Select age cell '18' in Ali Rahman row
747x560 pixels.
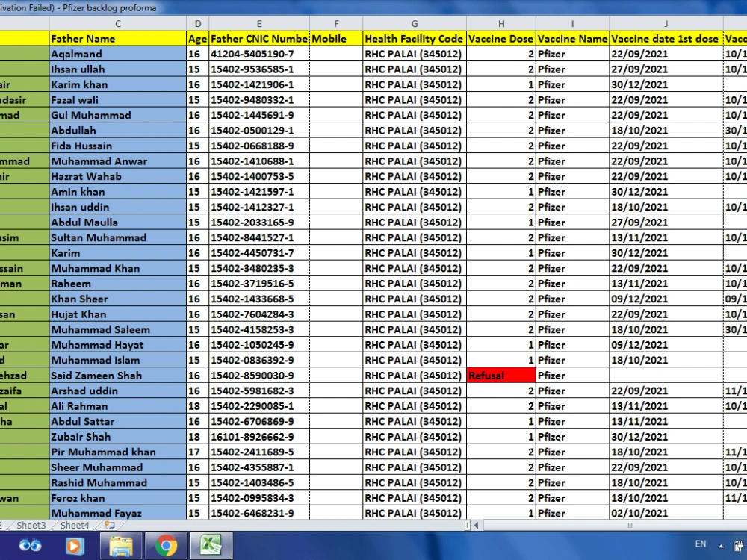[x=198, y=405]
